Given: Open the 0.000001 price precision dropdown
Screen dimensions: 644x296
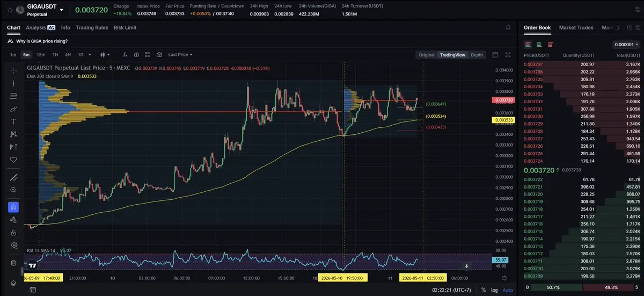Looking at the screenshot, I should coord(626,45).
